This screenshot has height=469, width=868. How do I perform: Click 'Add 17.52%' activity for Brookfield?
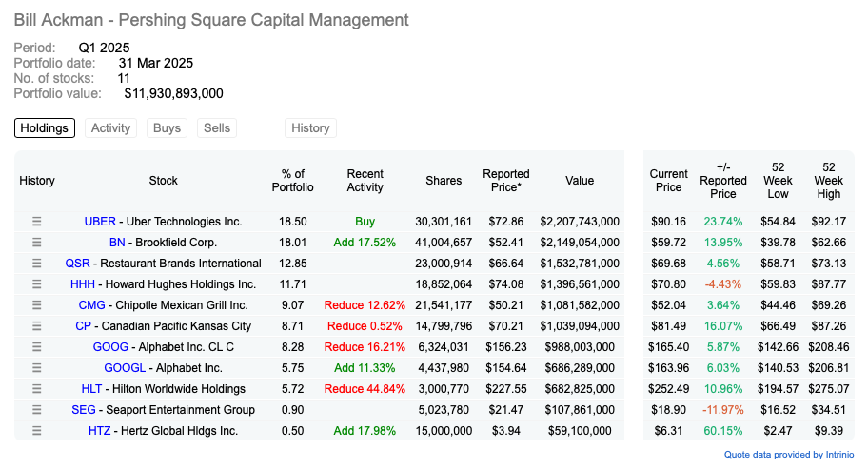click(x=365, y=243)
